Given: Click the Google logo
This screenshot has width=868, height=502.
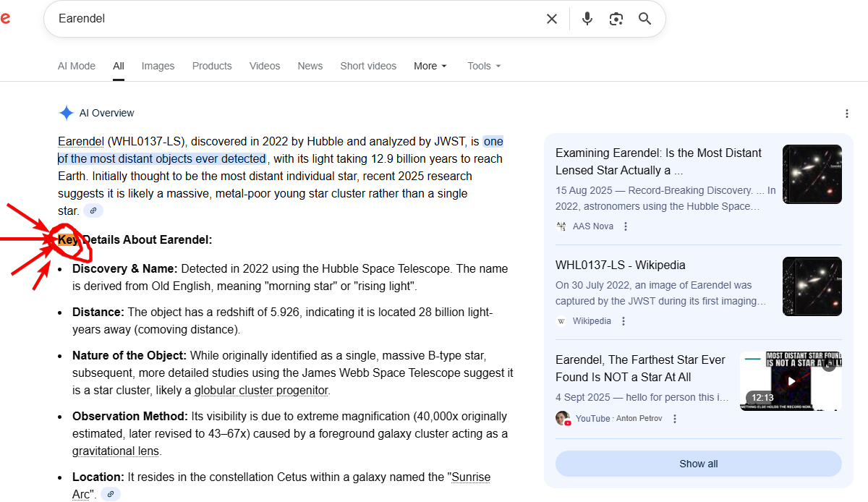Looking at the screenshot, I should (4, 19).
